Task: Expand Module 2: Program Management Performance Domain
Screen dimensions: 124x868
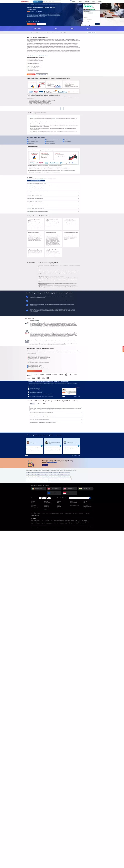Action: (53, 192)
